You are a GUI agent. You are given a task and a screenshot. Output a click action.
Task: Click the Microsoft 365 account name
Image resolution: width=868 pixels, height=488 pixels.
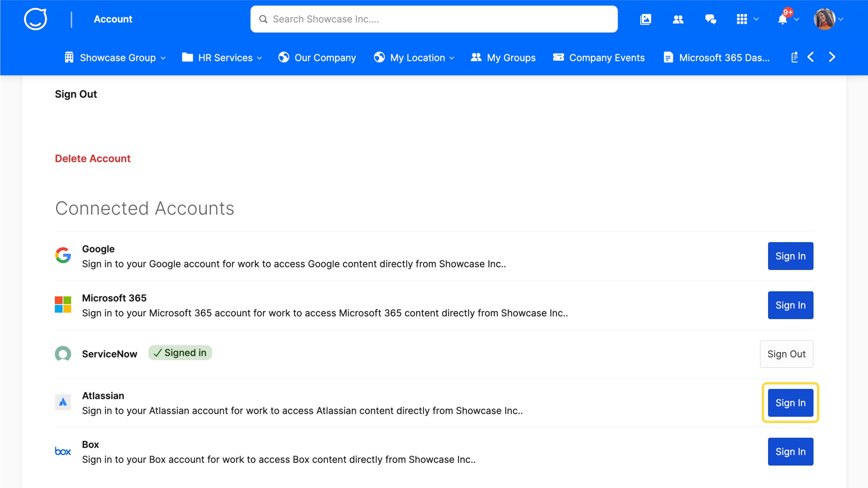pos(114,298)
